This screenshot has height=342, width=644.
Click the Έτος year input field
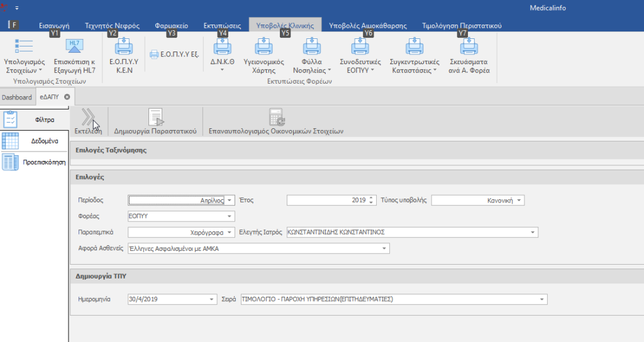pos(327,201)
